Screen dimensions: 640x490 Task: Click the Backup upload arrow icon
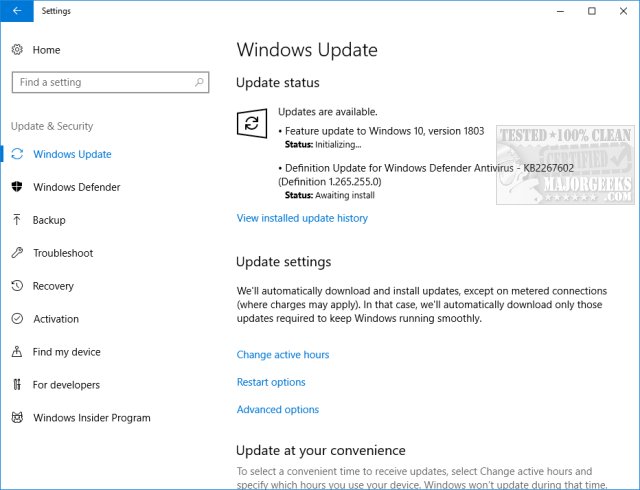pyautogui.click(x=17, y=220)
